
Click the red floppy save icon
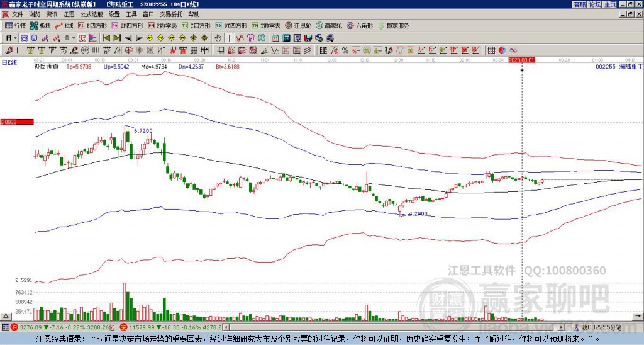[x=308, y=38]
